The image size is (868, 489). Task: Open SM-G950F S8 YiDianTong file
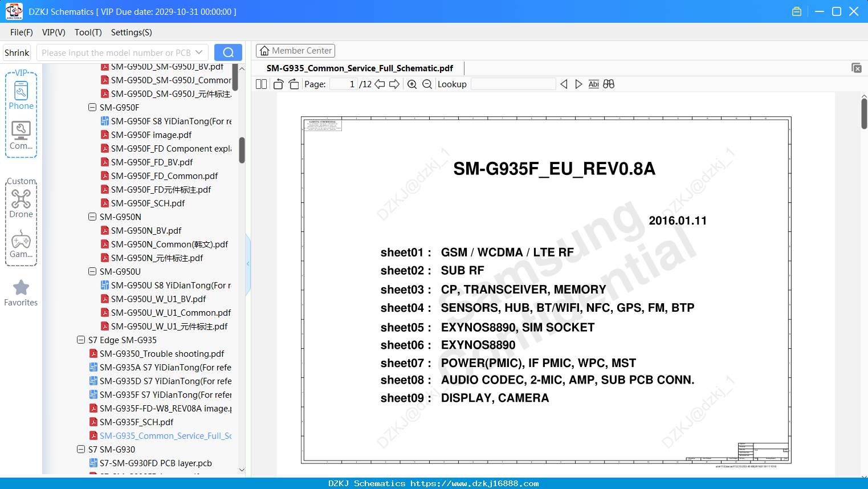pos(171,121)
